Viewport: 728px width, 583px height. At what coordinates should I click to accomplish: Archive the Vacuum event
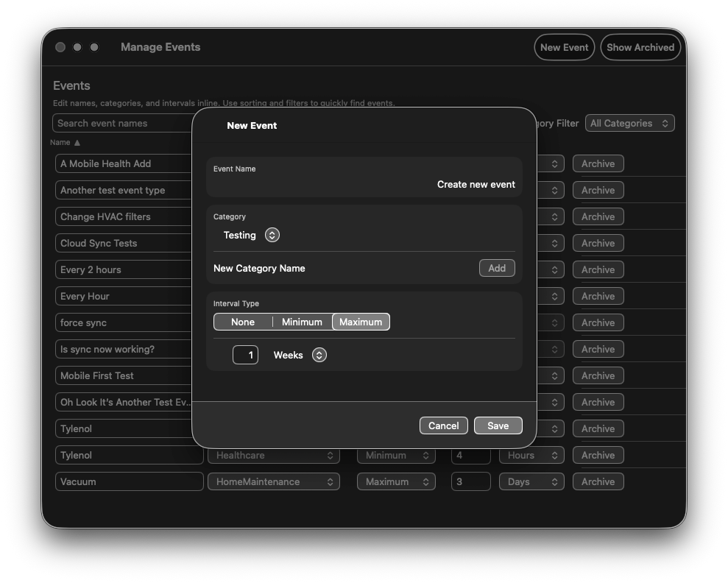(x=598, y=481)
